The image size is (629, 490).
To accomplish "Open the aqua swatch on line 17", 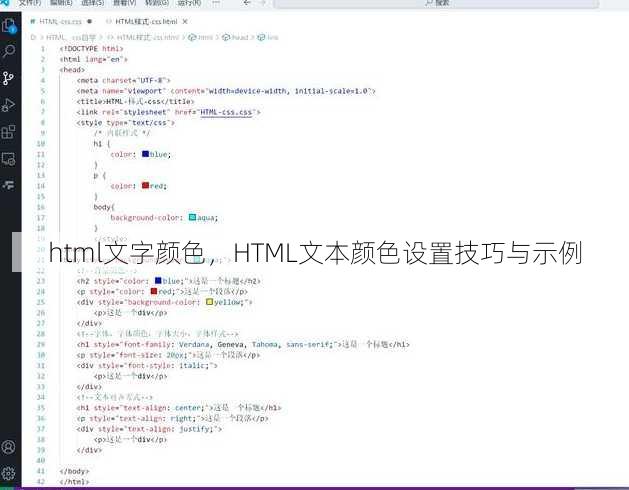I will (193, 217).
